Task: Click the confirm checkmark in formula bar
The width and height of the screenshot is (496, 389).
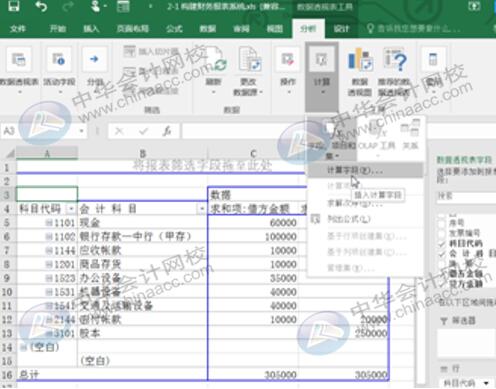Action: click(x=143, y=131)
